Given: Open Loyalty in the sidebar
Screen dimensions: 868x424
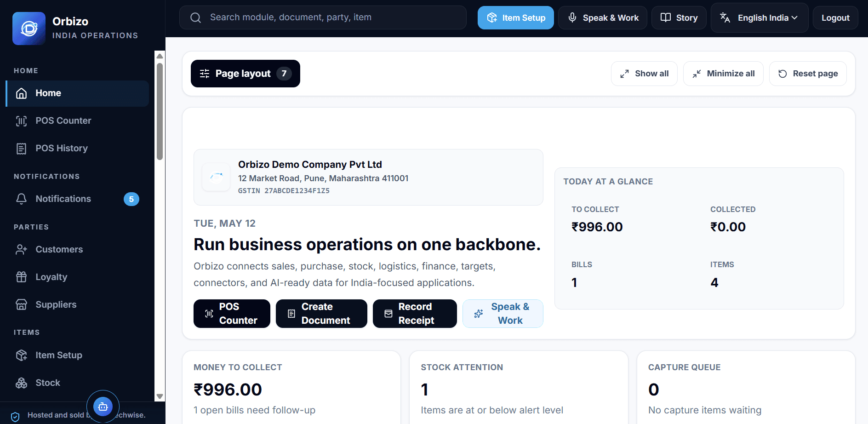Looking at the screenshot, I should 77,277.
